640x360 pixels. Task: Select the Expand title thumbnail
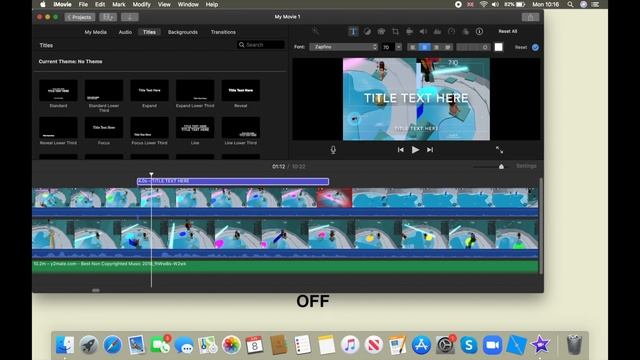click(149, 91)
